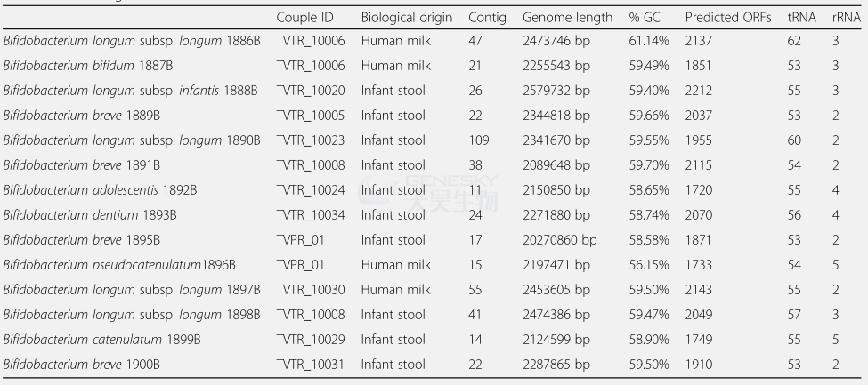Select the Bifidobacterium bifidum 1887B row name

click(x=88, y=66)
